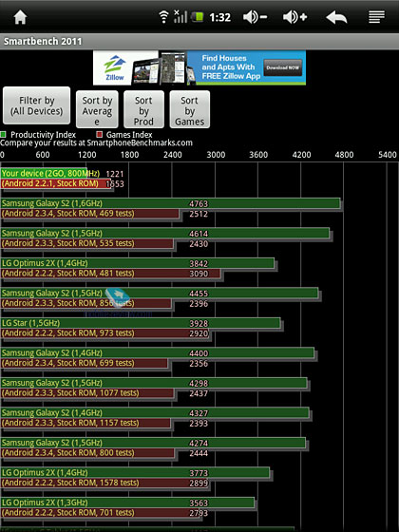Image resolution: width=399 pixels, height=532 pixels.
Task: Sort results by Prod index
Action: [x=143, y=109]
